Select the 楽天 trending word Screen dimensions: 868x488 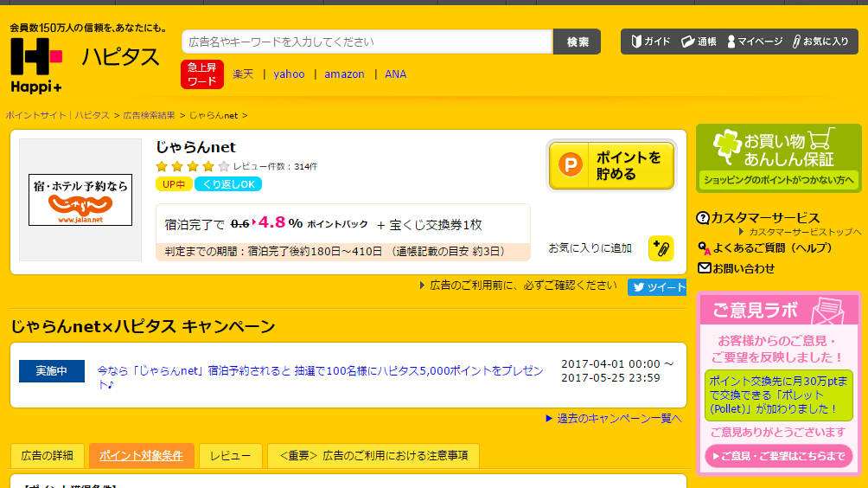click(243, 74)
